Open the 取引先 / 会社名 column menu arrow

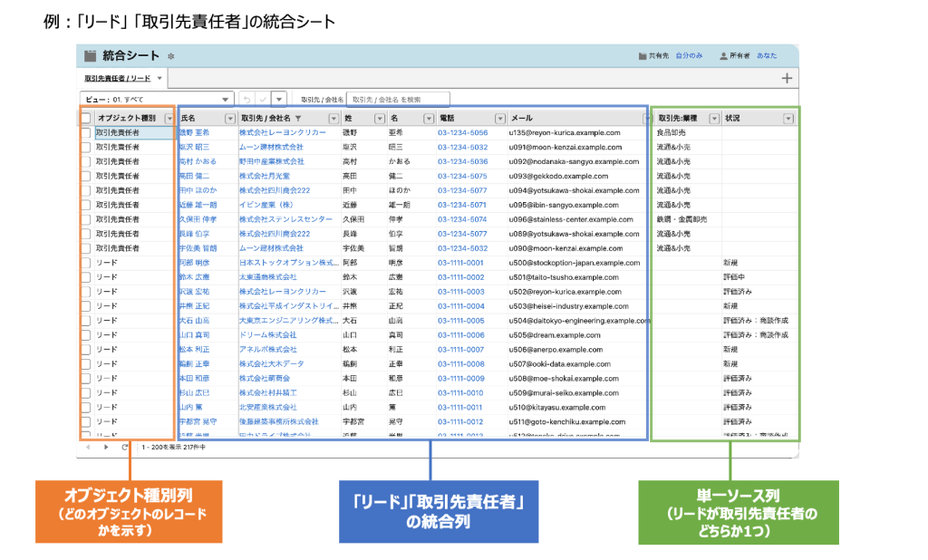click(333, 119)
